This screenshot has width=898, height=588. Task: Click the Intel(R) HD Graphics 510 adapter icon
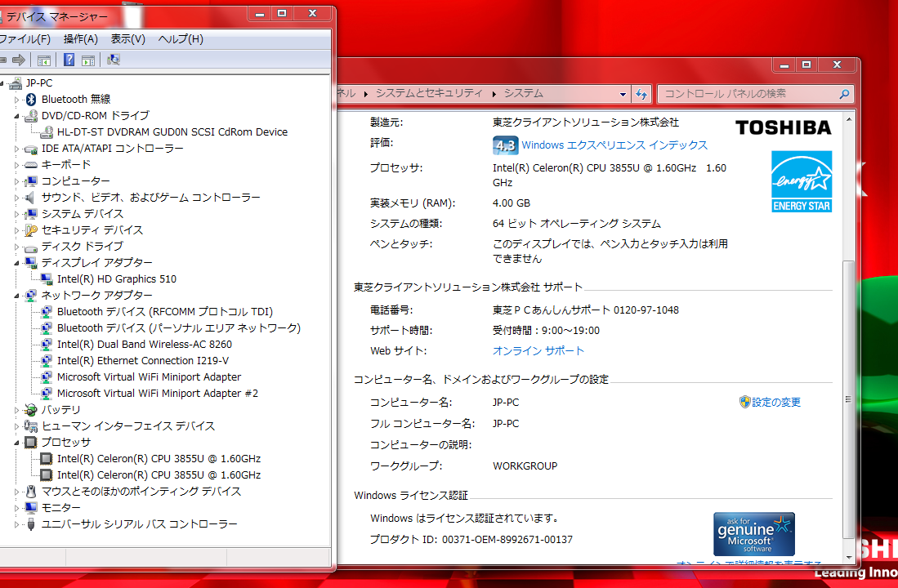coord(47,278)
